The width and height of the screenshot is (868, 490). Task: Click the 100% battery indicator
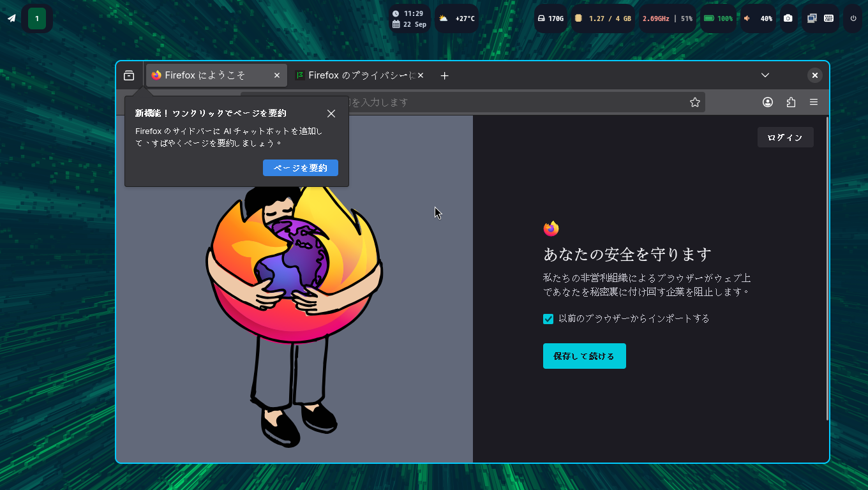[x=718, y=19]
